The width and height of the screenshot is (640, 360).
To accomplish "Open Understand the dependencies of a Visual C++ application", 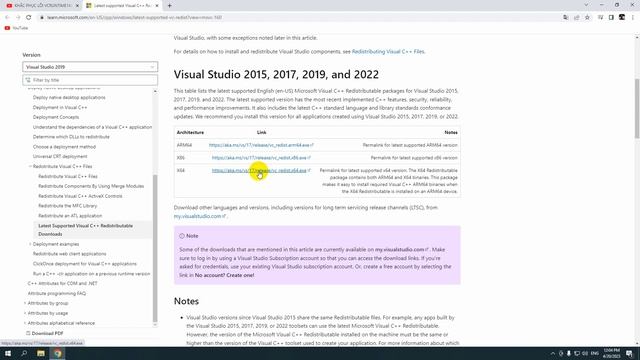I will pyautogui.click(x=92, y=127).
